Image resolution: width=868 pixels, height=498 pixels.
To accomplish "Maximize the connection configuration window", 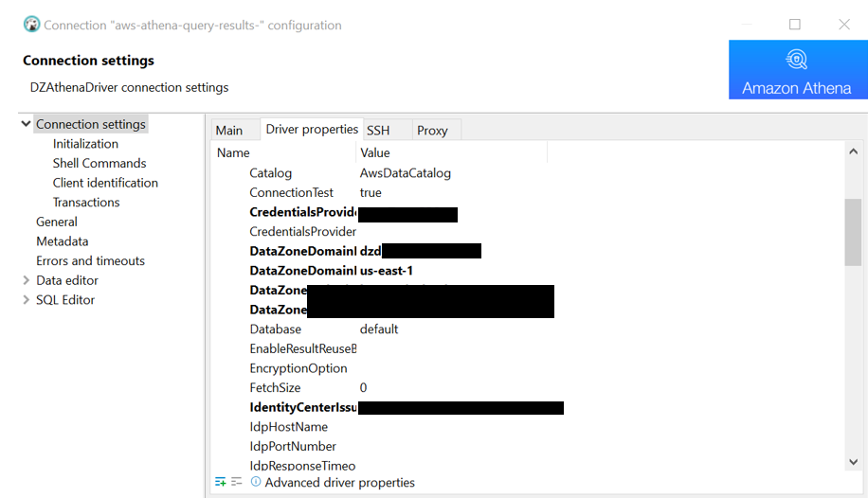I will [794, 25].
